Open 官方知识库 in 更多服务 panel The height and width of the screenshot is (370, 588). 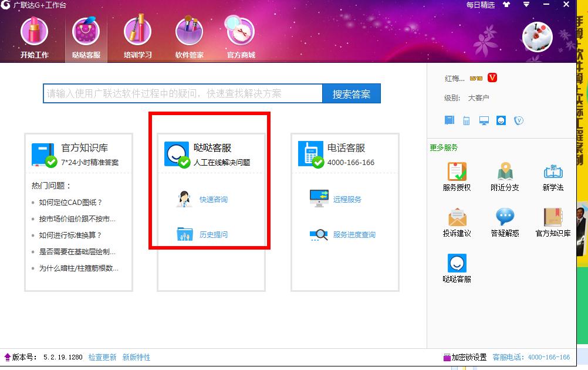553,223
